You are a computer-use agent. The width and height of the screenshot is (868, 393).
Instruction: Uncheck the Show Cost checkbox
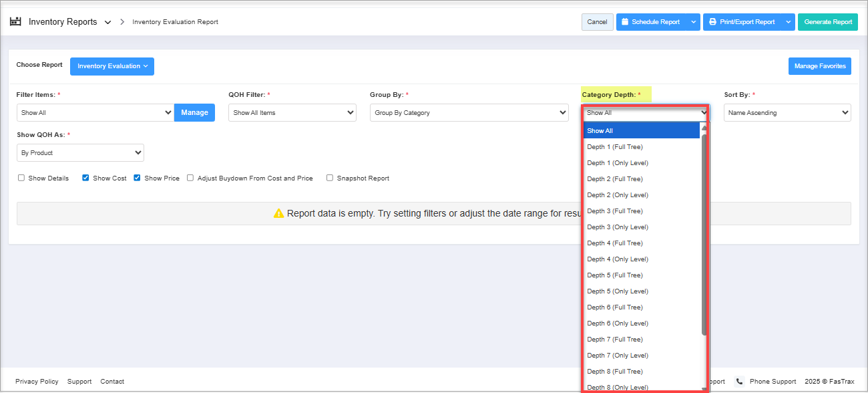coord(85,178)
